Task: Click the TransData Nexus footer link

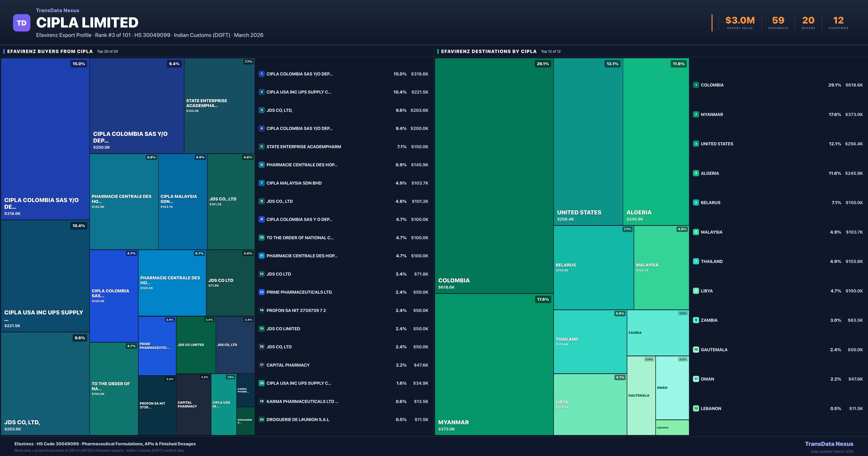Action: click(x=829, y=444)
